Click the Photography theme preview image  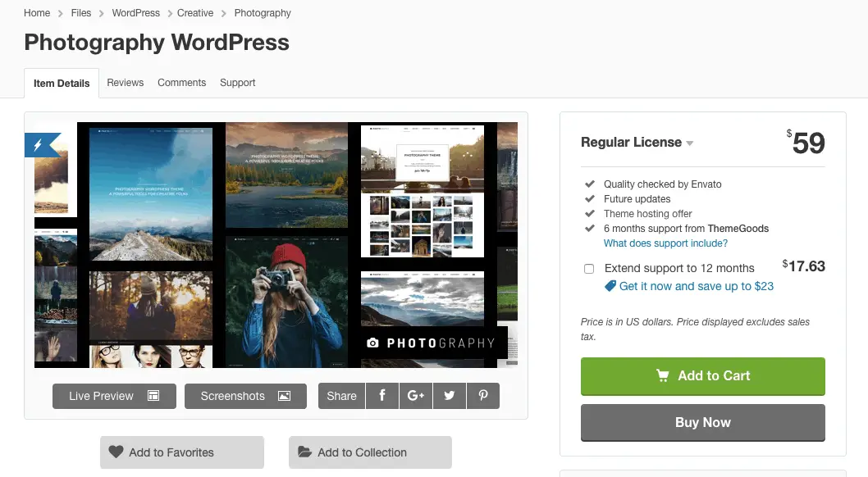pyautogui.click(x=276, y=245)
